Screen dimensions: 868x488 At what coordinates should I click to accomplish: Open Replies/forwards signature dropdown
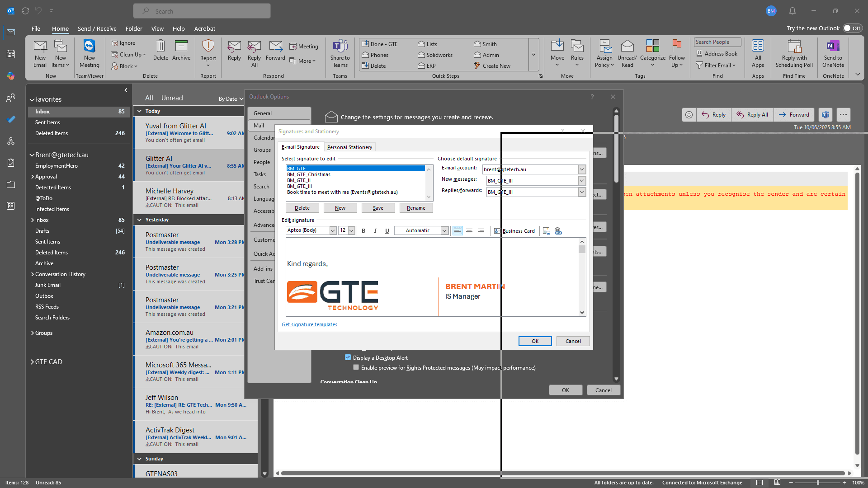(x=582, y=192)
